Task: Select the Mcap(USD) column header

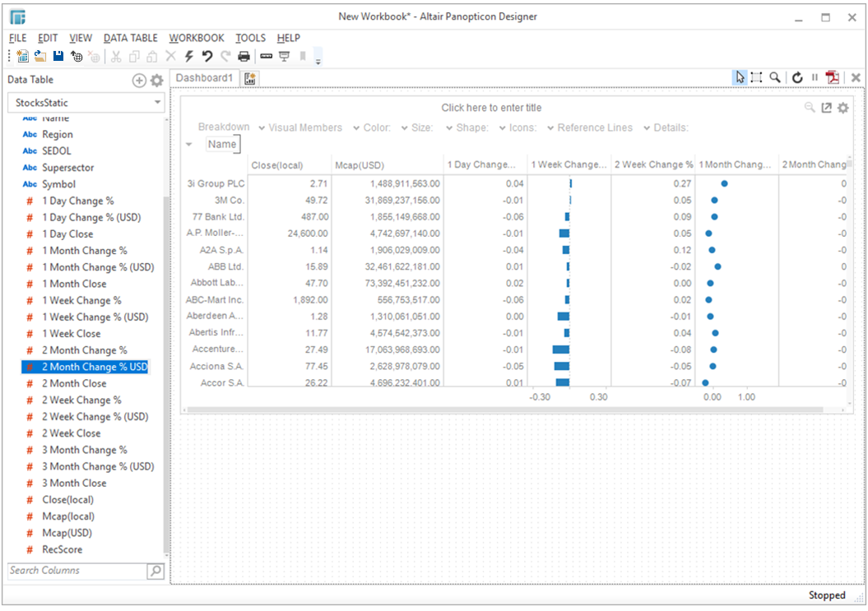Action: point(360,164)
